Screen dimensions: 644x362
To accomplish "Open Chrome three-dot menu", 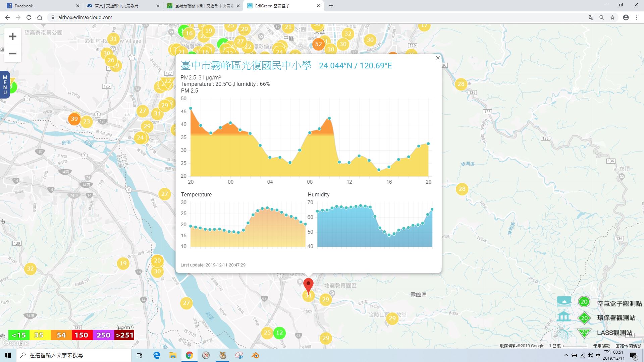I will point(637,17).
